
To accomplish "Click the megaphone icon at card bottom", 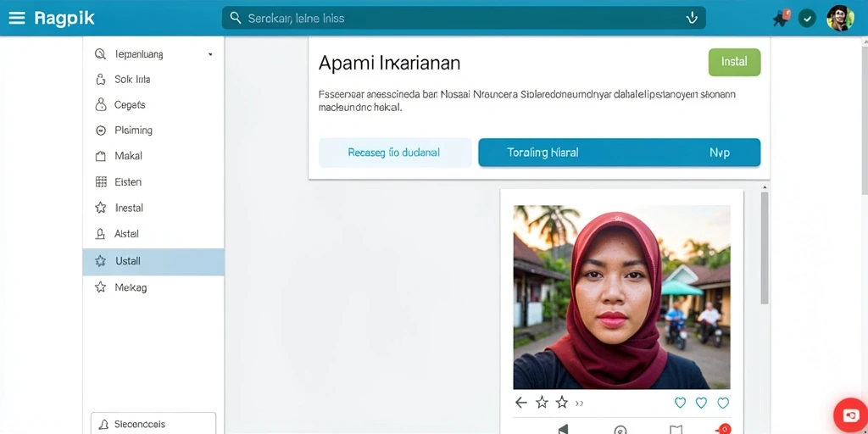I will pyautogui.click(x=563, y=429).
